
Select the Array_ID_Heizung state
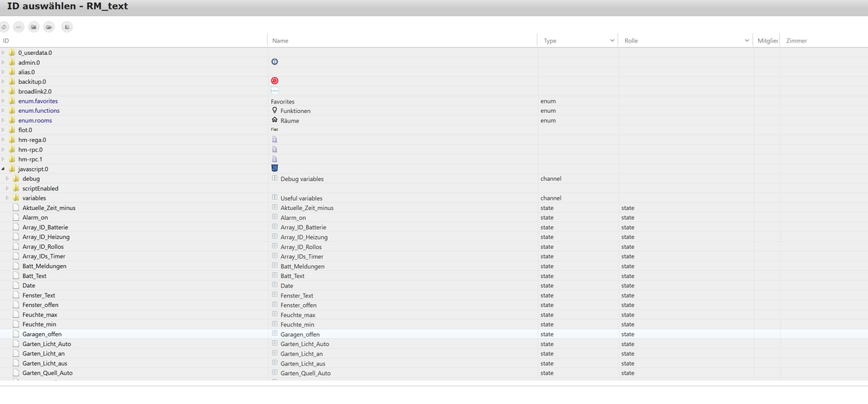click(x=45, y=237)
